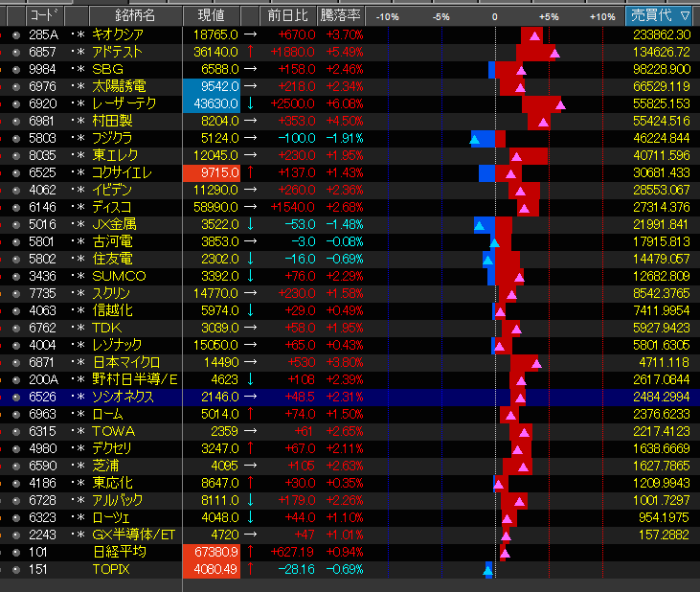Screen dimensions: 700x592
Task: Select the 東応化 stock name
Action: tap(112, 483)
